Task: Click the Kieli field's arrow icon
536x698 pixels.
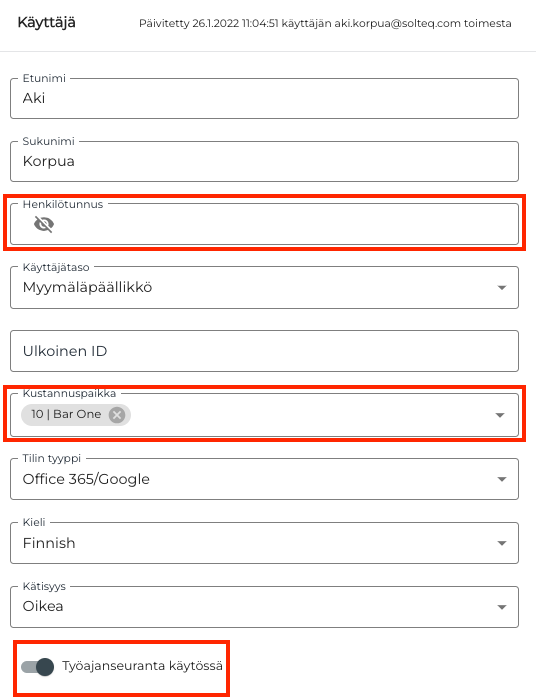Action: (502, 543)
